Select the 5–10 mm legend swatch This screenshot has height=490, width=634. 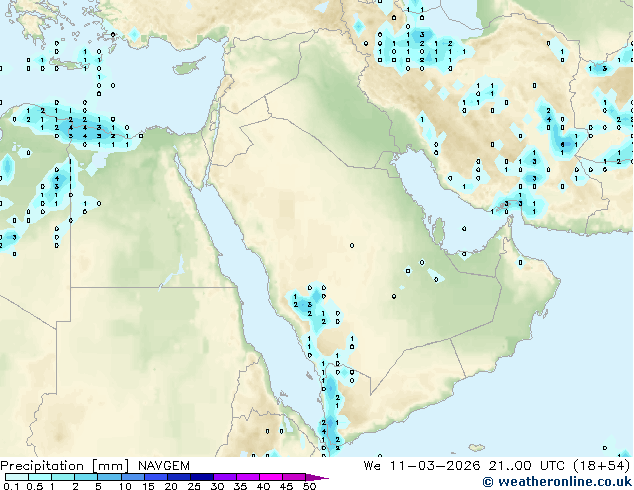click(109, 477)
